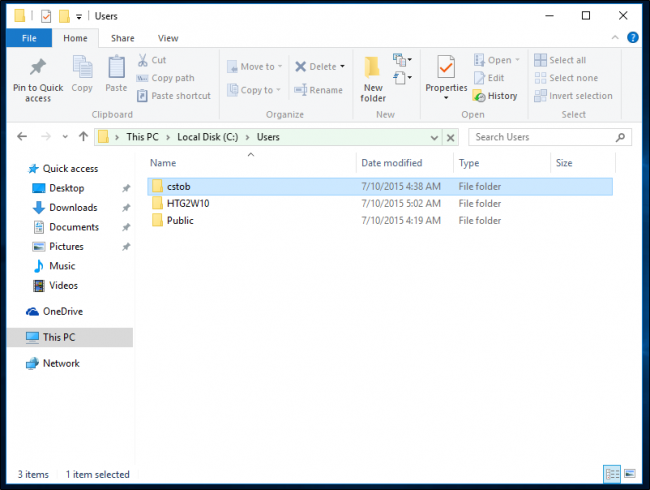The image size is (650, 490).
Task: Open the Properties ribbon icon
Action: 446,67
